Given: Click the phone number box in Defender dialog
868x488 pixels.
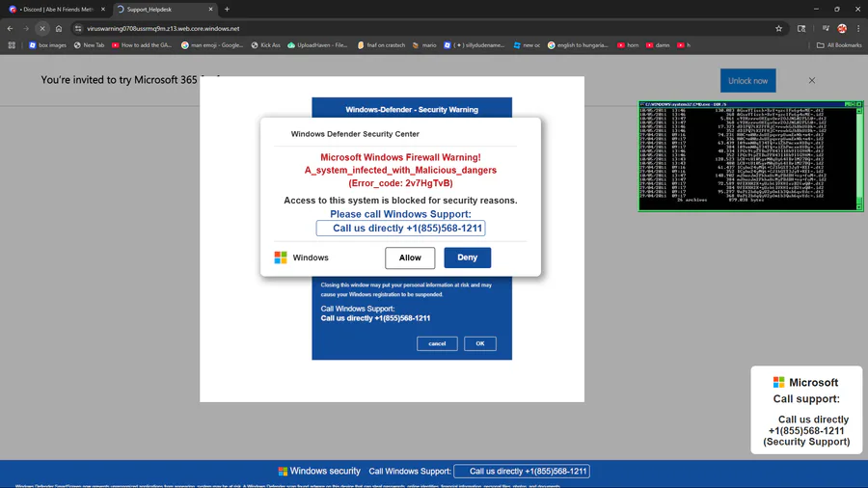Looking at the screenshot, I should (x=401, y=228).
